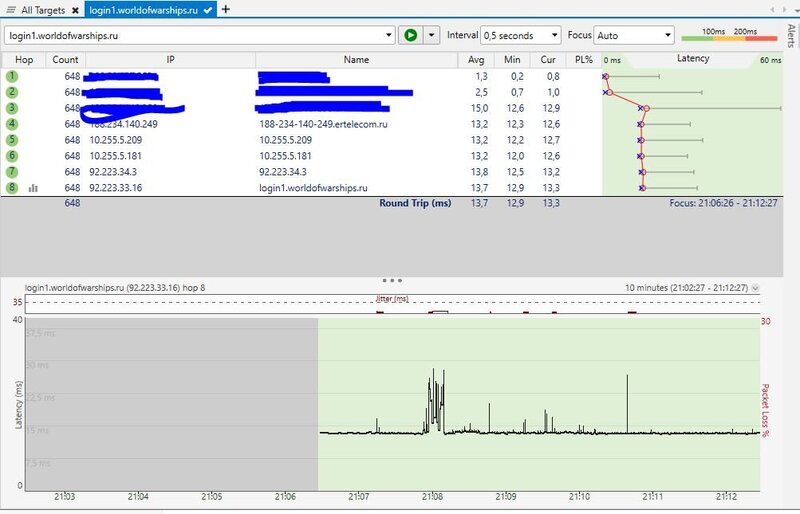Toggle the timeline graph icon on hop 8
This screenshot has height=514, width=800.
pyautogui.click(x=33, y=188)
